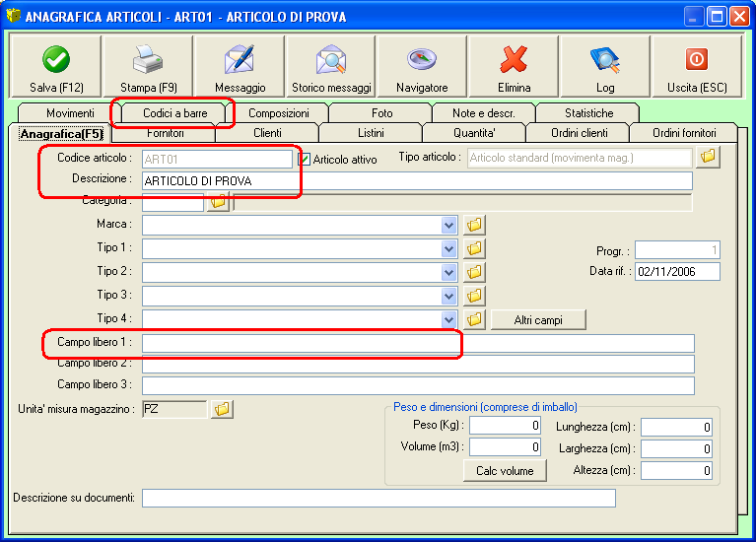The height and width of the screenshot is (542, 756).
Task: Open the Note e descr. tab
Action: point(484,113)
